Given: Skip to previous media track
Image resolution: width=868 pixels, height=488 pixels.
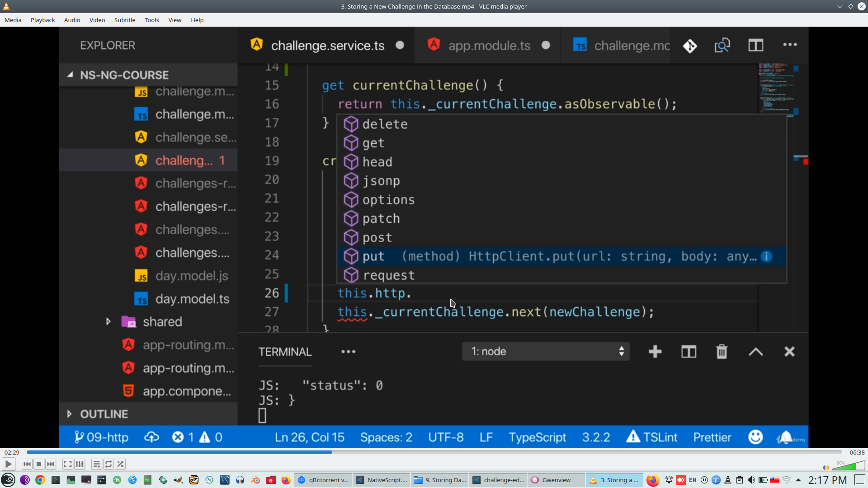Looking at the screenshot, I should (27, 464).
